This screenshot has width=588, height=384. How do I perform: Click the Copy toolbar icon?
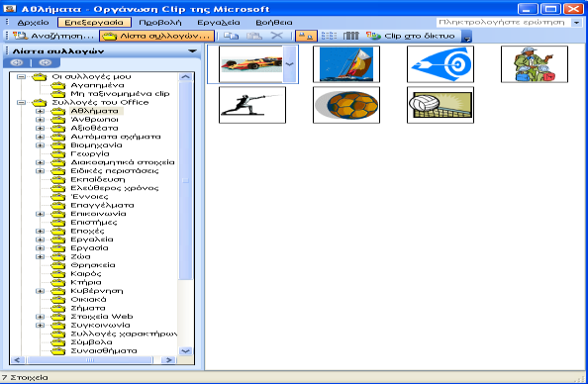click(231, 36)
